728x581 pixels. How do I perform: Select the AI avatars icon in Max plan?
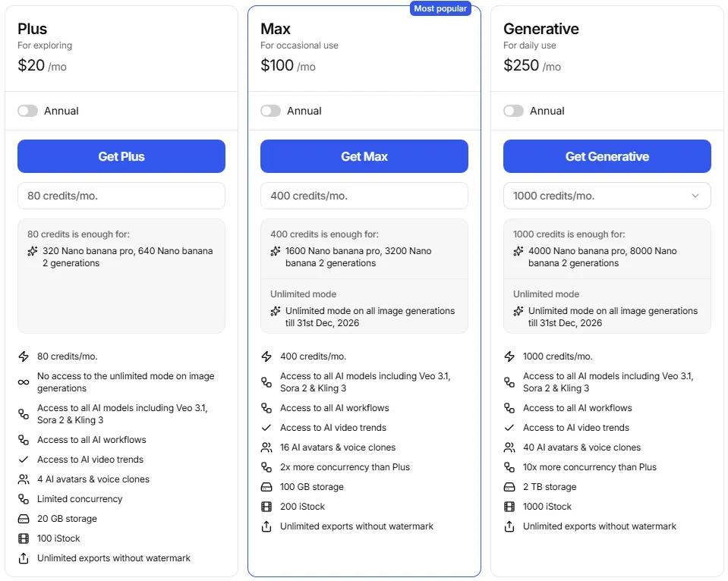tap(266, 448)
